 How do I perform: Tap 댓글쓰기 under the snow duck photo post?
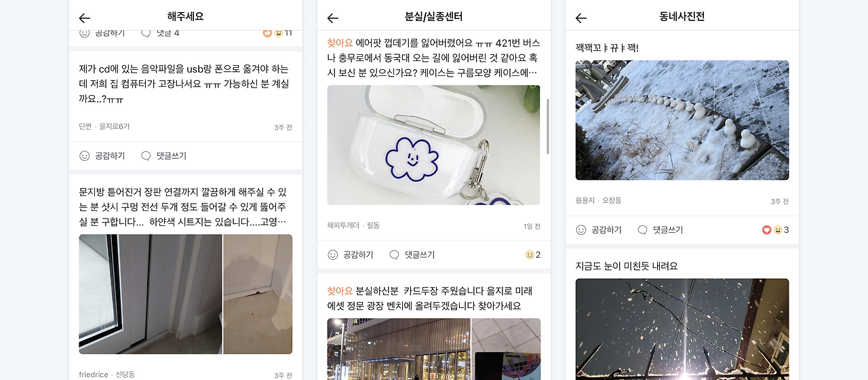[x=660, y=230]
